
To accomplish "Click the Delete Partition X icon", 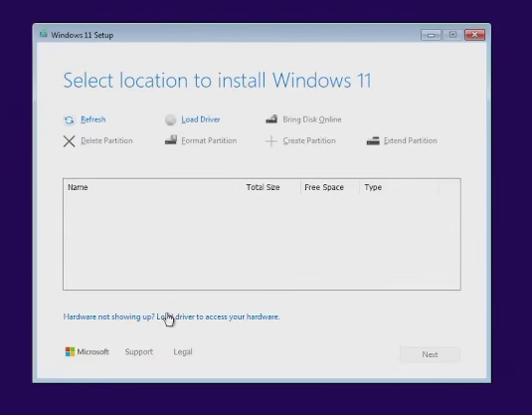I will point(70,141).
